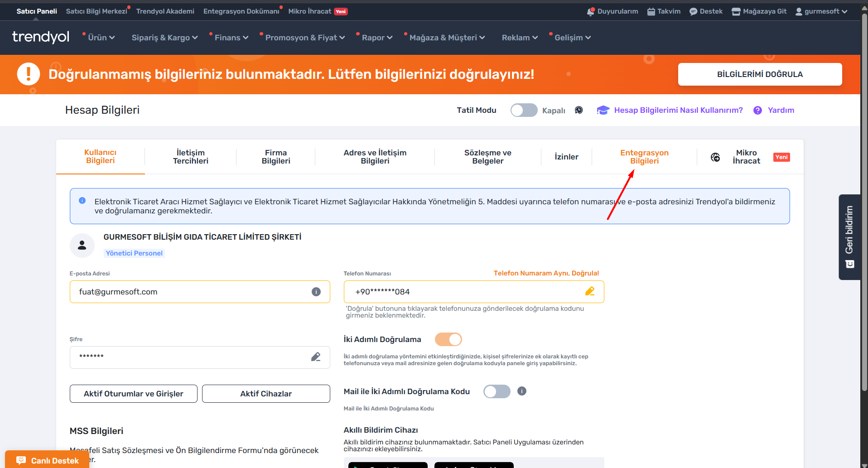Switch to the Sözleşme ve Belgeler tab
868x468 pixels.
(x=488, y=157)
